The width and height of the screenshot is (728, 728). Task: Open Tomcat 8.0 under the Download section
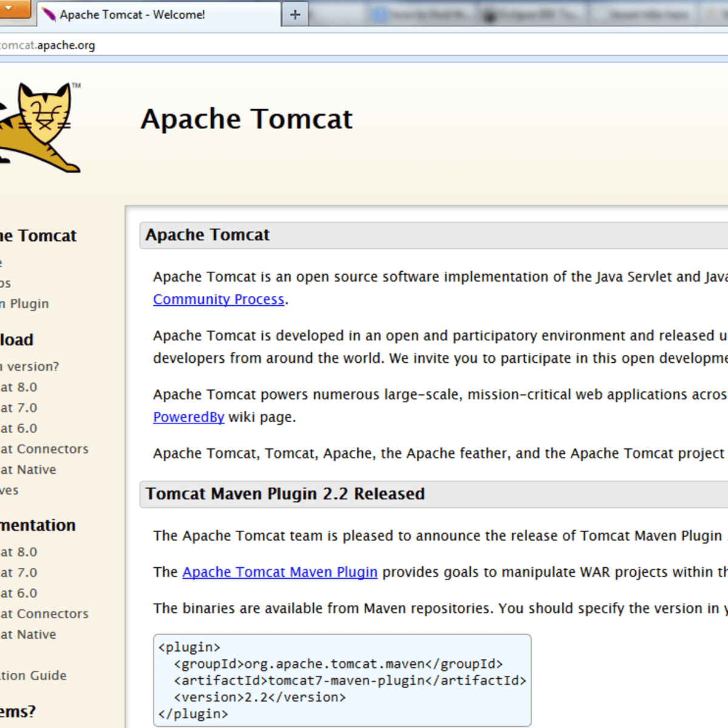19,387
